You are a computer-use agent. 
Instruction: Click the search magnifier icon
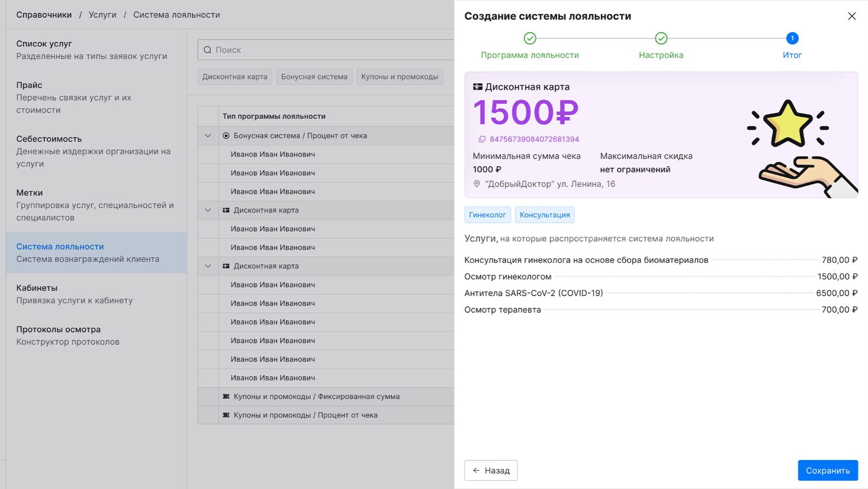pyautogui.click(x=208, y=50)
